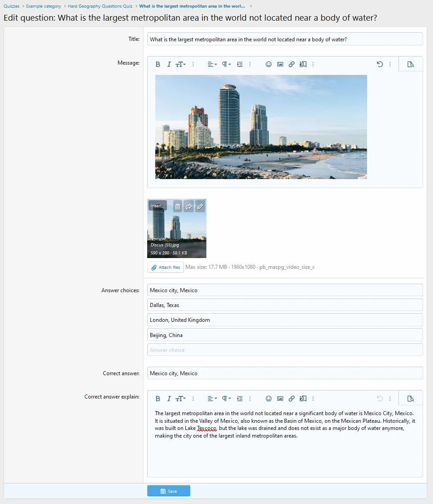433x504 pixels.
Task: Open paragraph format dropdown in explanation editor
Action: click(x=227, y=399)
